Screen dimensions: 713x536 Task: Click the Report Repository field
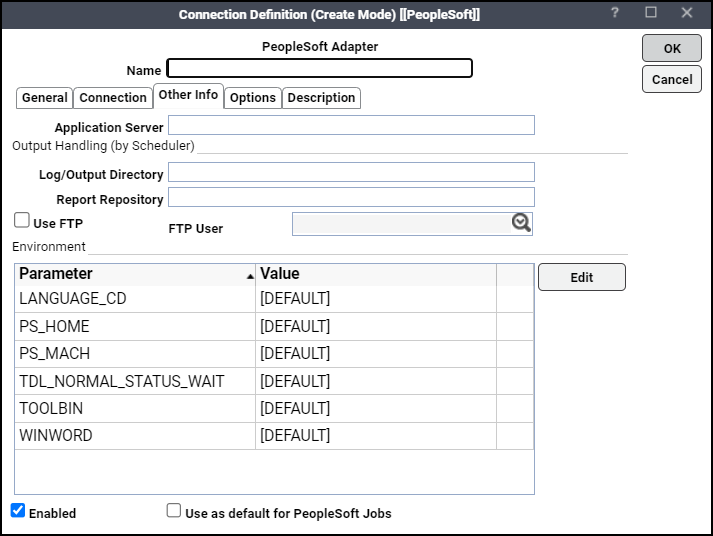[351, 197]
